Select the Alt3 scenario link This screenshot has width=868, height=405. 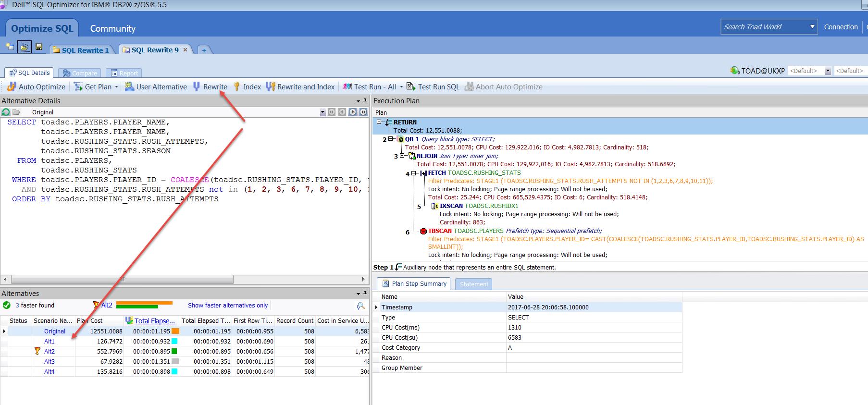coord(50,361)
